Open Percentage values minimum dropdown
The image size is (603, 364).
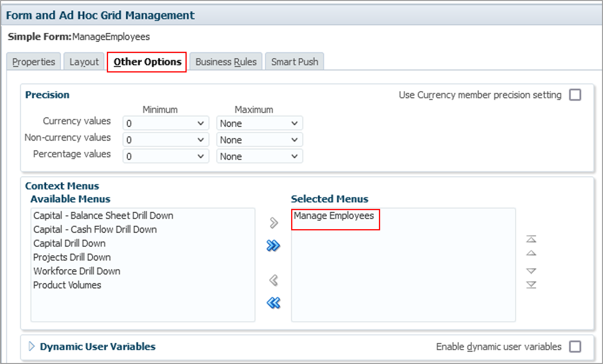[x=166, y=156]
